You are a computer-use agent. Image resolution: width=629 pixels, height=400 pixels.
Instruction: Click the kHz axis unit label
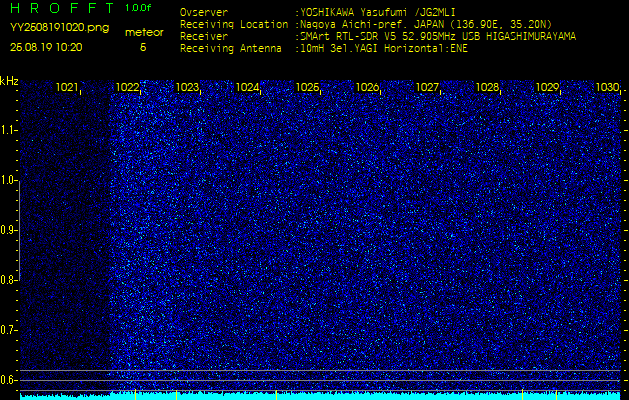pos(9,81)
